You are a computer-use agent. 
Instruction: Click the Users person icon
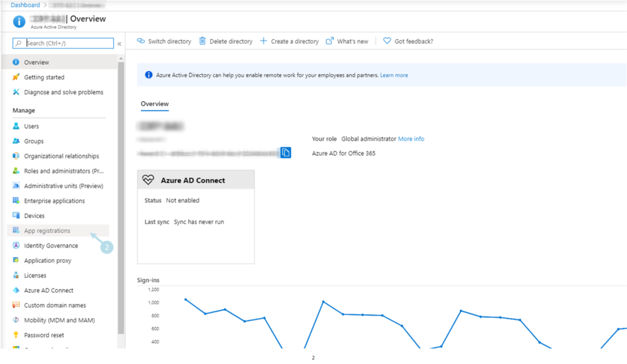(x=16, y=126)
